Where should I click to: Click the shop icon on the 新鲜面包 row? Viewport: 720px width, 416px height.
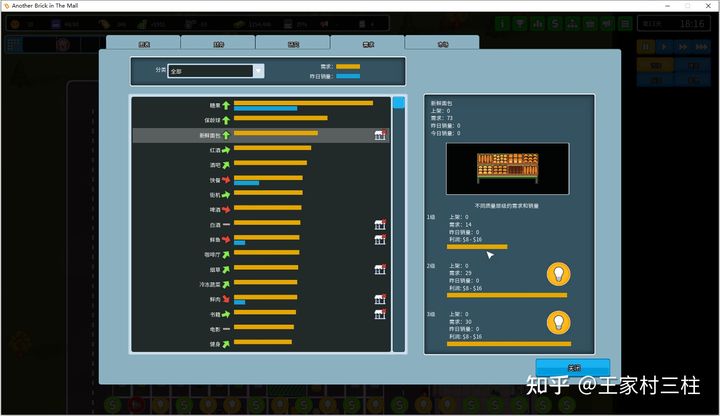click(380, 135)
